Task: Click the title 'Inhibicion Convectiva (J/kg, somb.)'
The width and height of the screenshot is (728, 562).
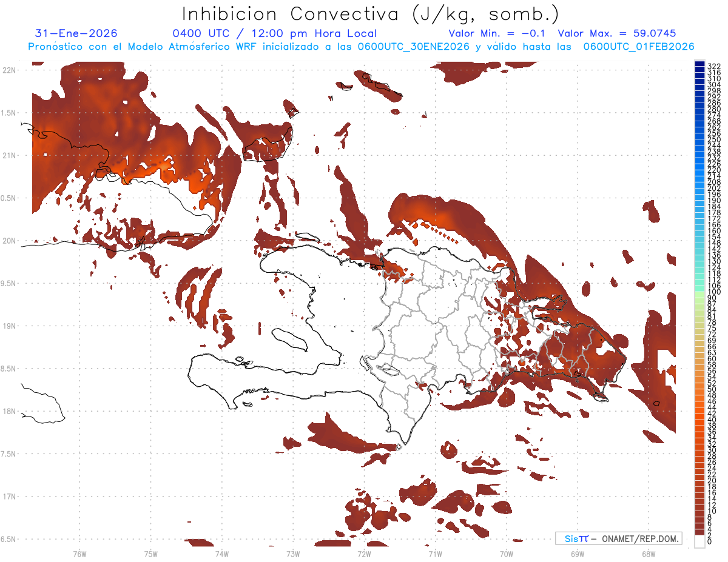Action: (x=371, y=15)
